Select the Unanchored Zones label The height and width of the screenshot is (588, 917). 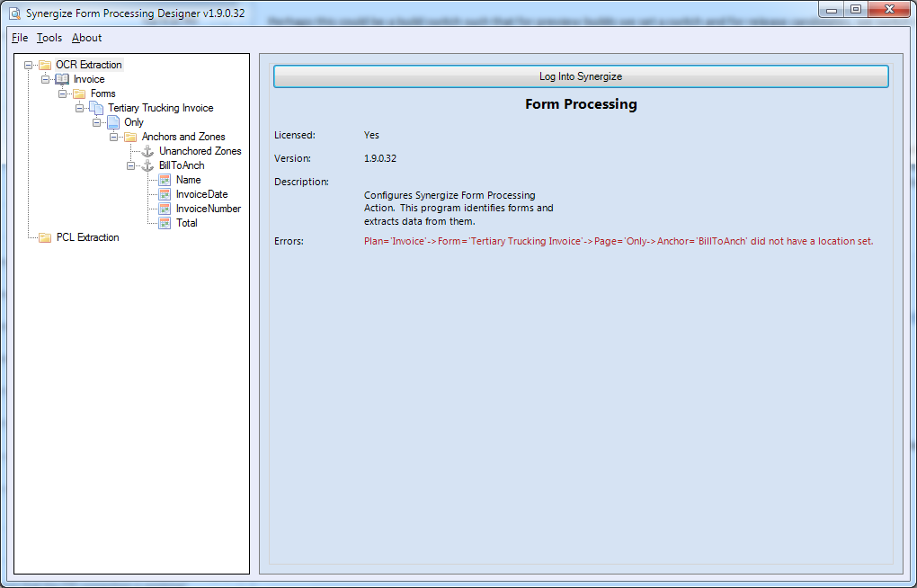pos(200,151)
